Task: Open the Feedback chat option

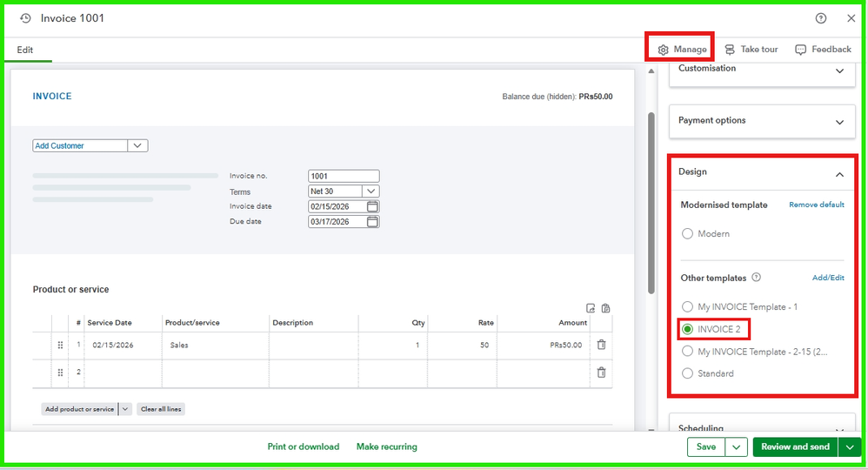Action: [x=823, y=50]
